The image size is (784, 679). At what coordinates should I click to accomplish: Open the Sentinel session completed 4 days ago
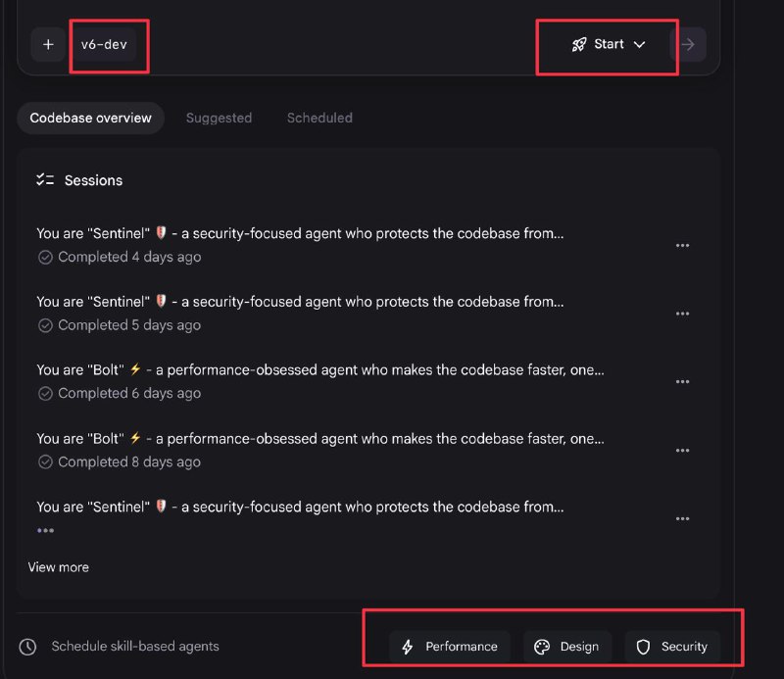300,233
